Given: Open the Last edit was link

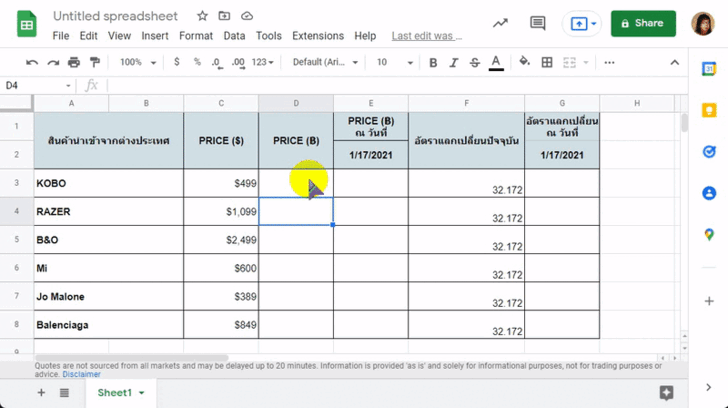Looking at the screenshot, I should tap(427, 36).
